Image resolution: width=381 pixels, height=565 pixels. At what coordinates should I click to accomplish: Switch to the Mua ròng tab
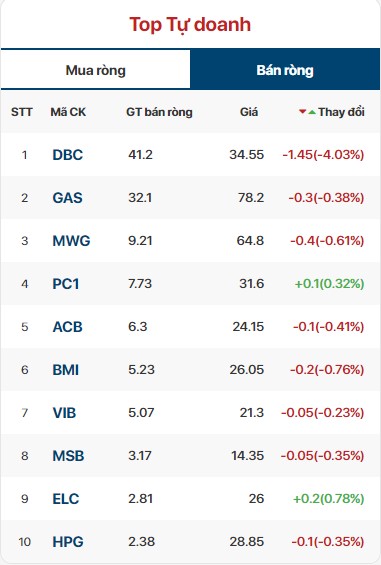tap(96, 70)
